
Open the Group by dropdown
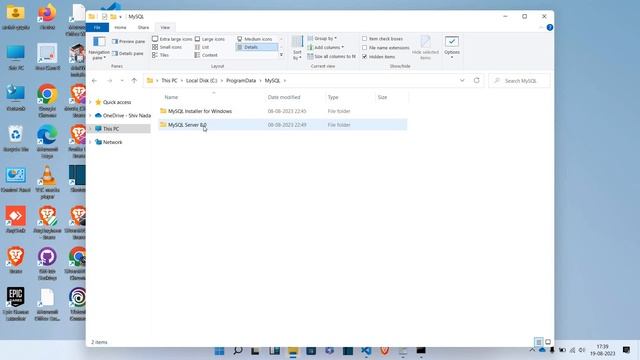322,38
